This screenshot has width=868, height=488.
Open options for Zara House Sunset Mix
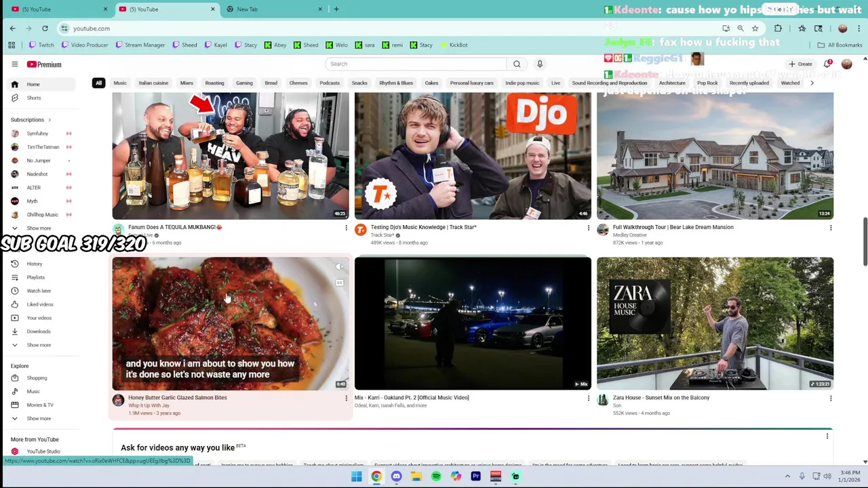[x=830, y=399]
